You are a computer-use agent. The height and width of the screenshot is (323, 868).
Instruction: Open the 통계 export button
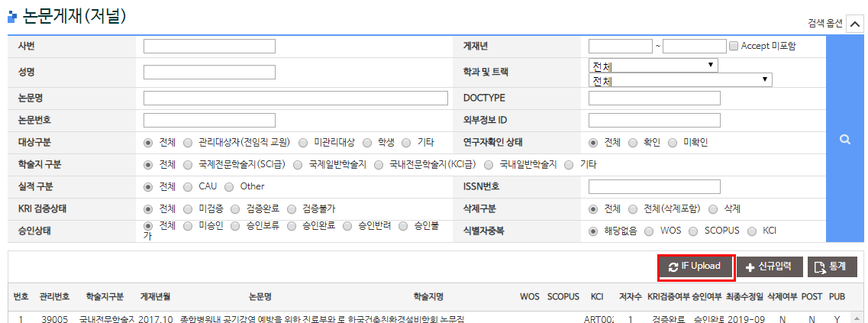click(x=832, y=266)
